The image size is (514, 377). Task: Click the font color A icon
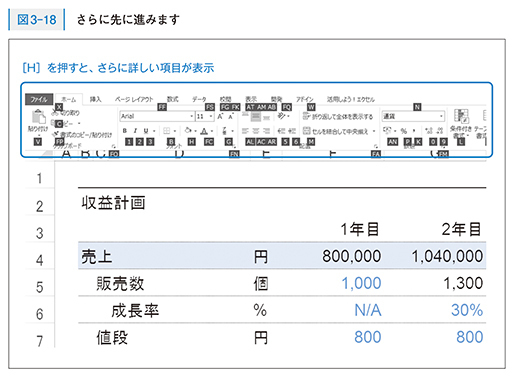(204, 131)
